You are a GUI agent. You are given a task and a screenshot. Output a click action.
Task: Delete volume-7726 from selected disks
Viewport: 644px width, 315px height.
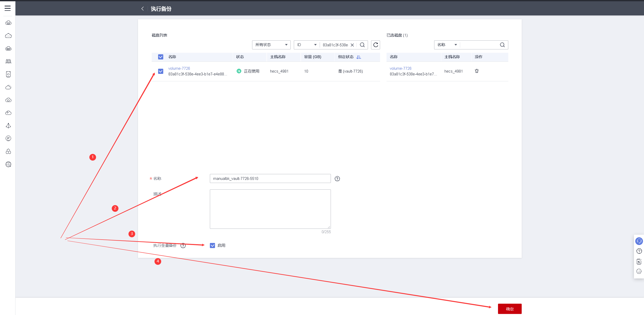click(476, 71)
